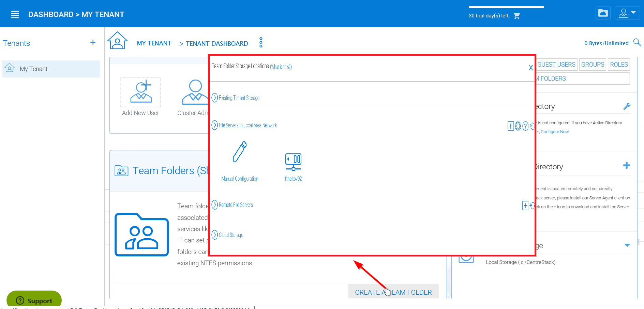Image resolution: width=644 pixels, height=309 pixels.
Task: Open file server settings gear icon
Action: click(x=518, y=126)
